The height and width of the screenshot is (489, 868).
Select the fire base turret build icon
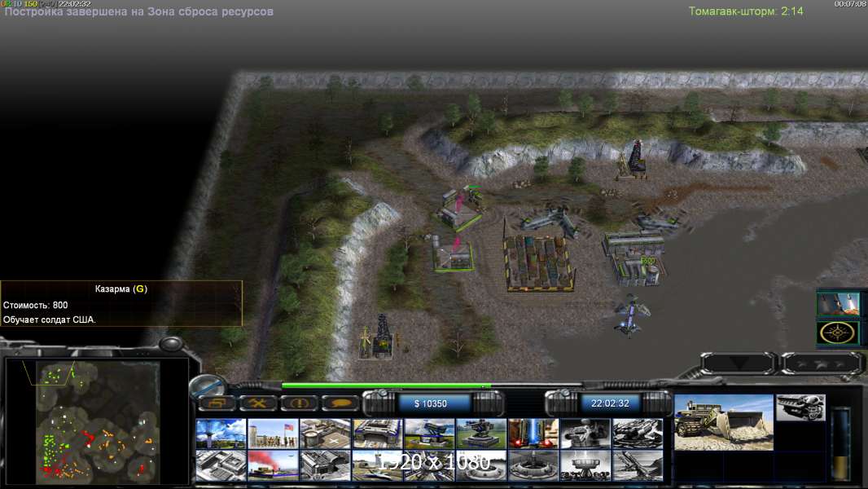[481, 434]
